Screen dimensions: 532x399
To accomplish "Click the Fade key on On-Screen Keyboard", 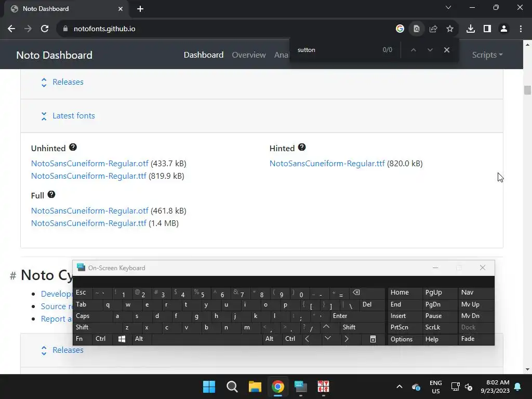I will coord(476,339).
